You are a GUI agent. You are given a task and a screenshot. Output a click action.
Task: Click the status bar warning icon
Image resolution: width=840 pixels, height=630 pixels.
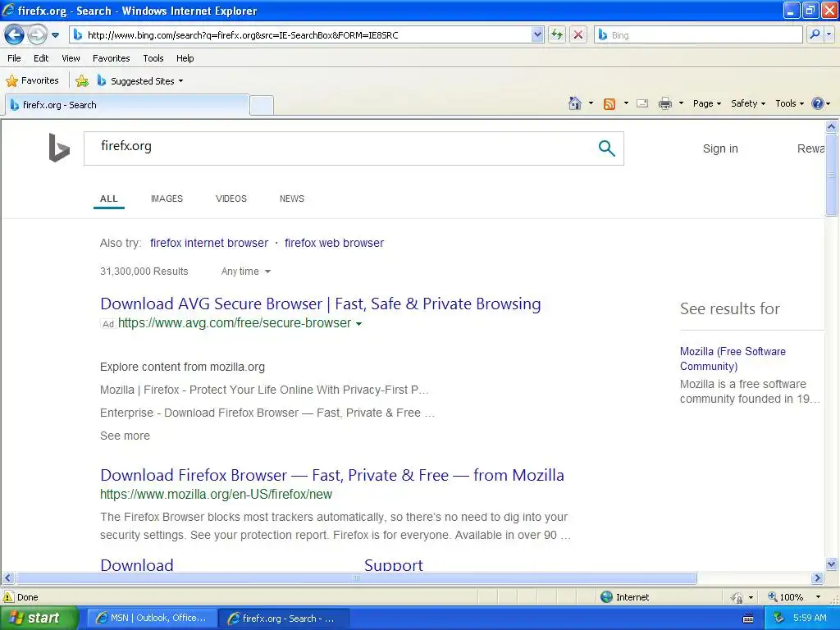8,597
